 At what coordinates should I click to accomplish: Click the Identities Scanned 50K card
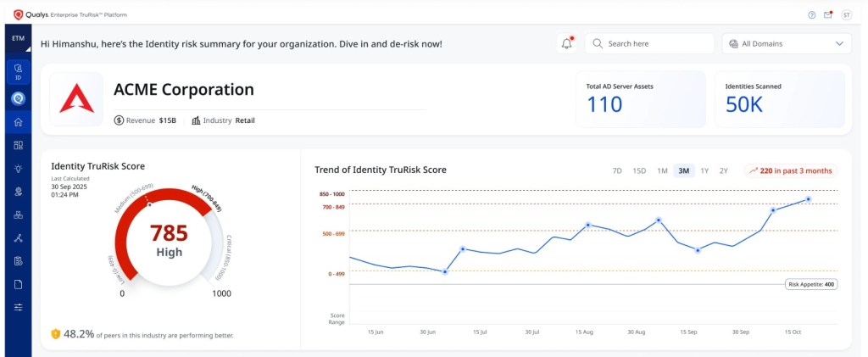[779, 98]
